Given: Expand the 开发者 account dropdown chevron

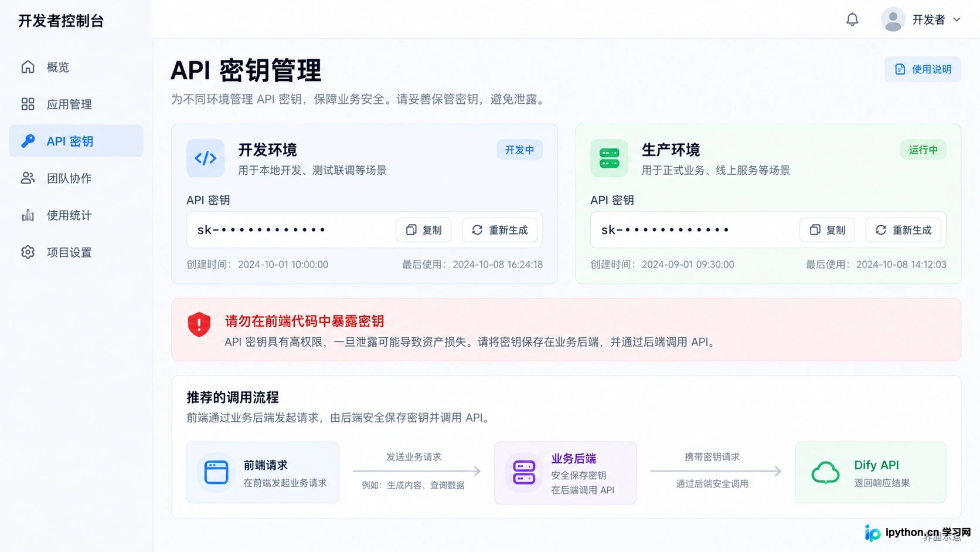Looking at the screenshot, I should tap(957, 19).
